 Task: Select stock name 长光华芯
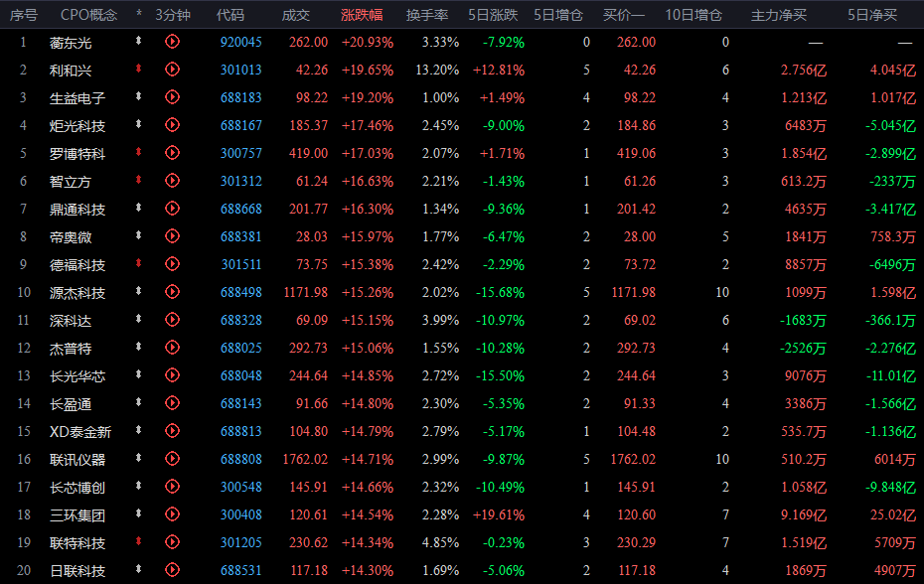(77, 376)
